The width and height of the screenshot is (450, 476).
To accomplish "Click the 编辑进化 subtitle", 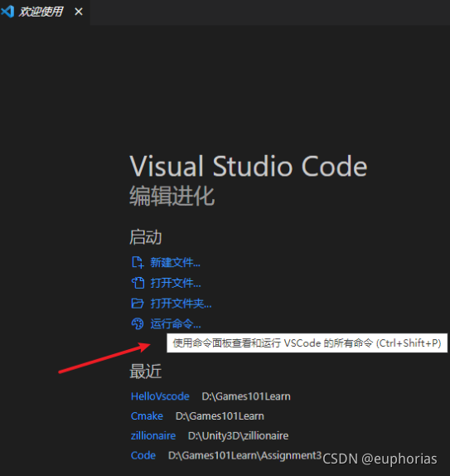I will (172, 196).
